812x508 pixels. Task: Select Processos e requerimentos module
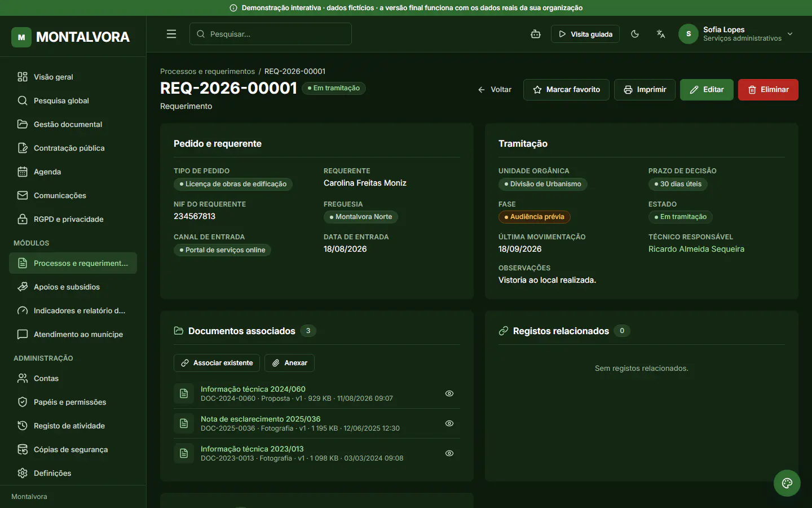click(73, 263)
